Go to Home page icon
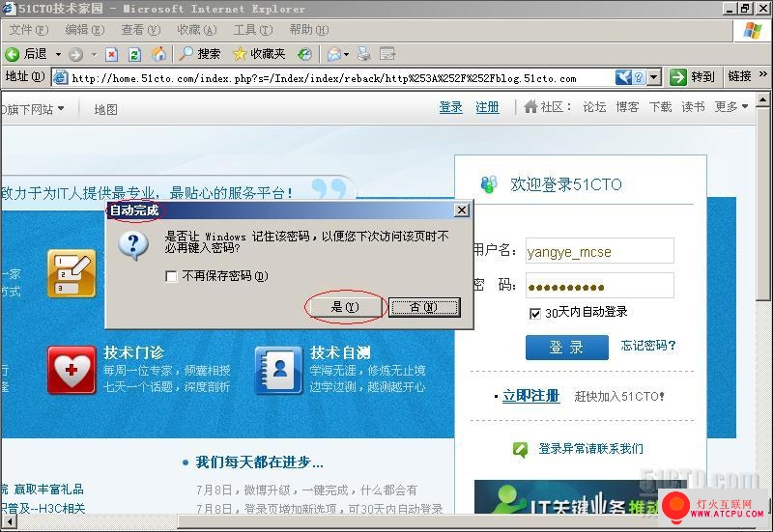This screenshot has width=773, height=532. 158,54
